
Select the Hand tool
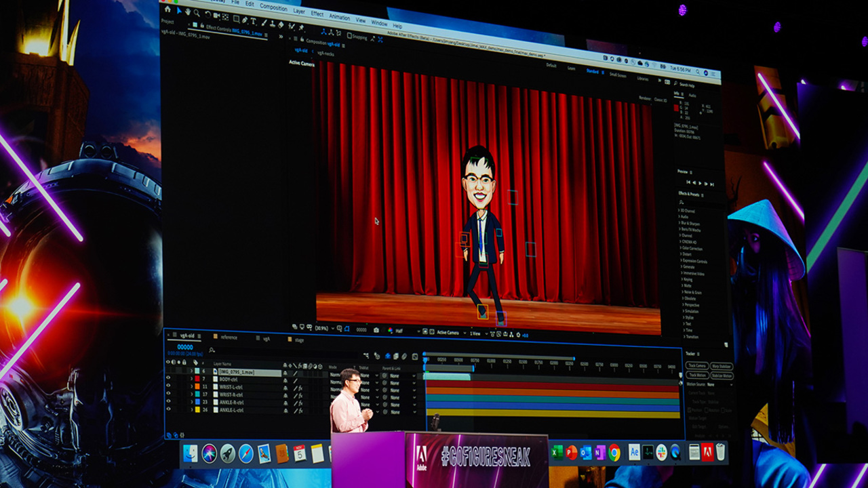coord(188,12)
